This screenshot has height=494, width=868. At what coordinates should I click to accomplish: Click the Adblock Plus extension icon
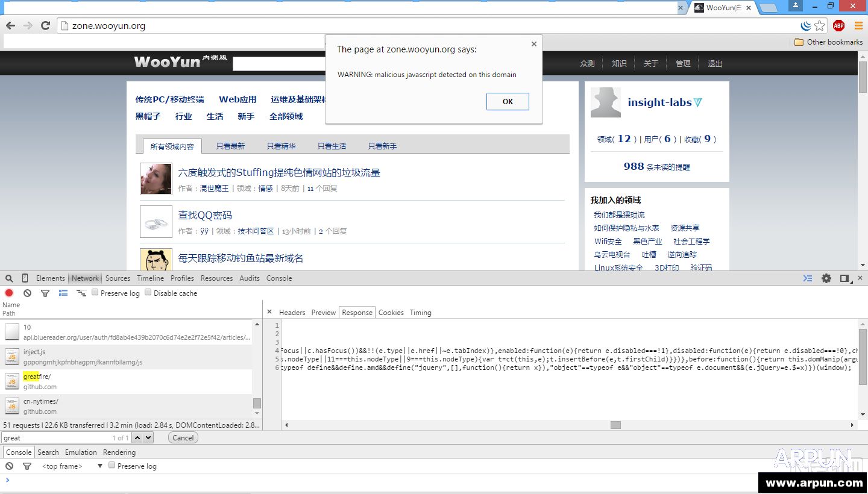[838, 25]
